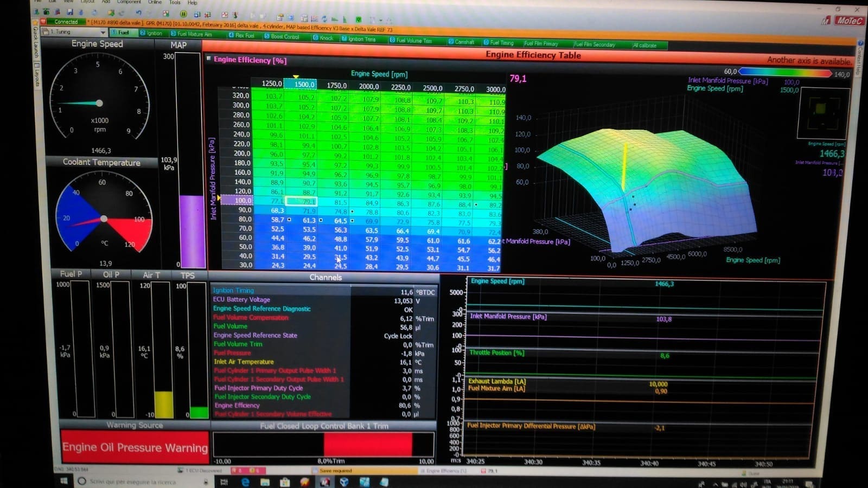Click the Engine Oil Pressure Warning banner
The height and width of the screenshot is (488, 868).
135,447
